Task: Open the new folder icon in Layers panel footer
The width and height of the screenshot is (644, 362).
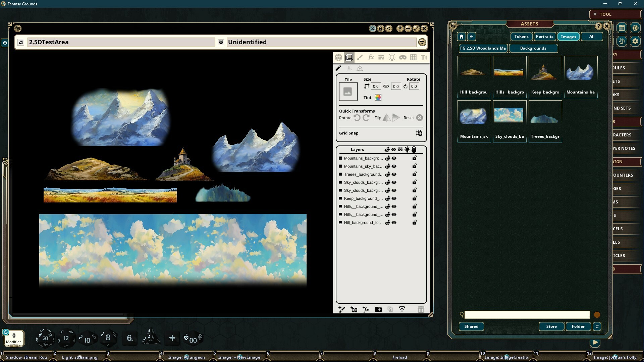Action: click(378, 309)
